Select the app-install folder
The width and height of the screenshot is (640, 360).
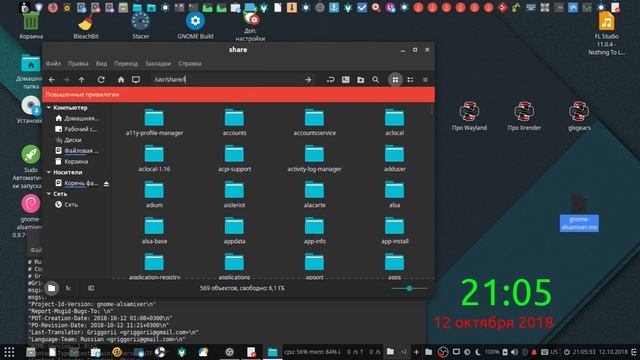(x=394, y=231)
